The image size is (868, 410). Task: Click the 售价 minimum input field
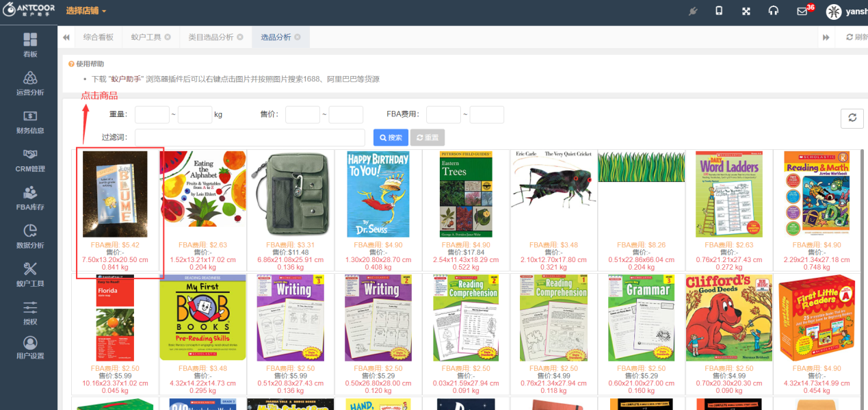pyautogui.click(x=302, y=114)
